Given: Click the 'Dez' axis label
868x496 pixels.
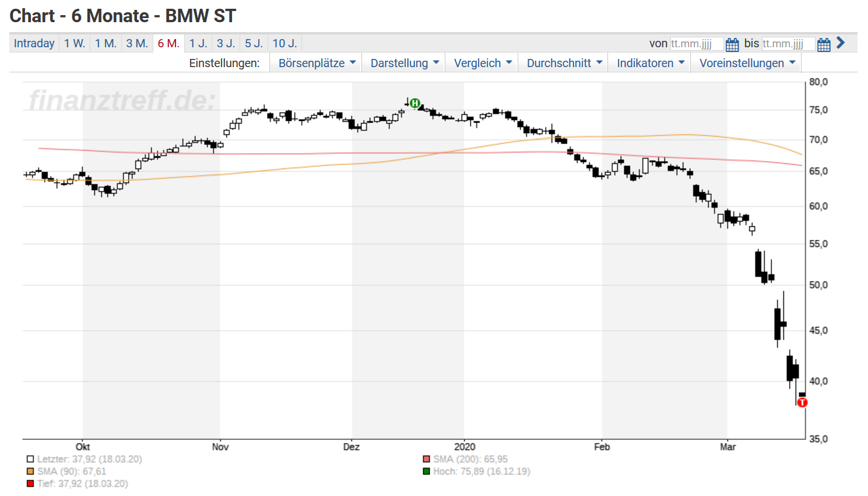Looking at the screenshot, I should 352,447.
